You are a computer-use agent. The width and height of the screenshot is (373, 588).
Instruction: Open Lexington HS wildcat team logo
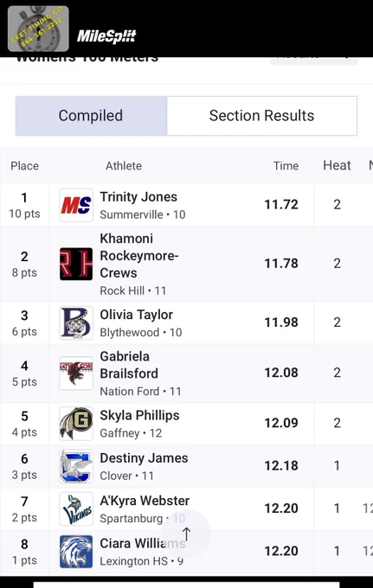(76, 552)
